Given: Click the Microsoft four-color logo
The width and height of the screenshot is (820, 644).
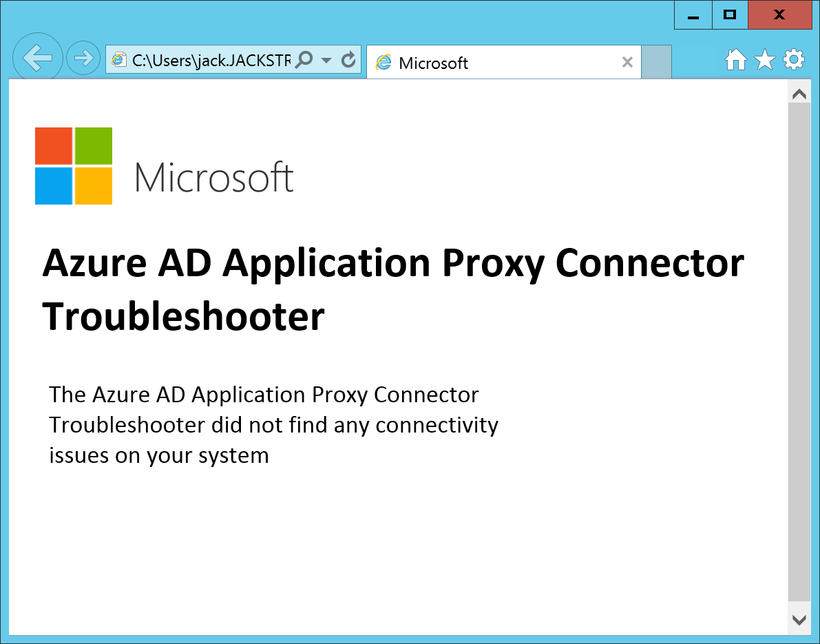Looking at the screenshot, I should point(74,166).
